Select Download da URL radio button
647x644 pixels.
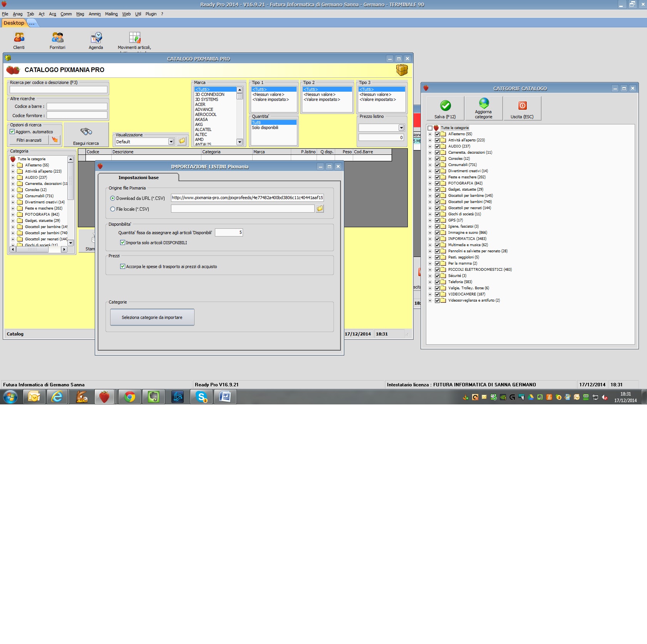[x=112, y=198]
